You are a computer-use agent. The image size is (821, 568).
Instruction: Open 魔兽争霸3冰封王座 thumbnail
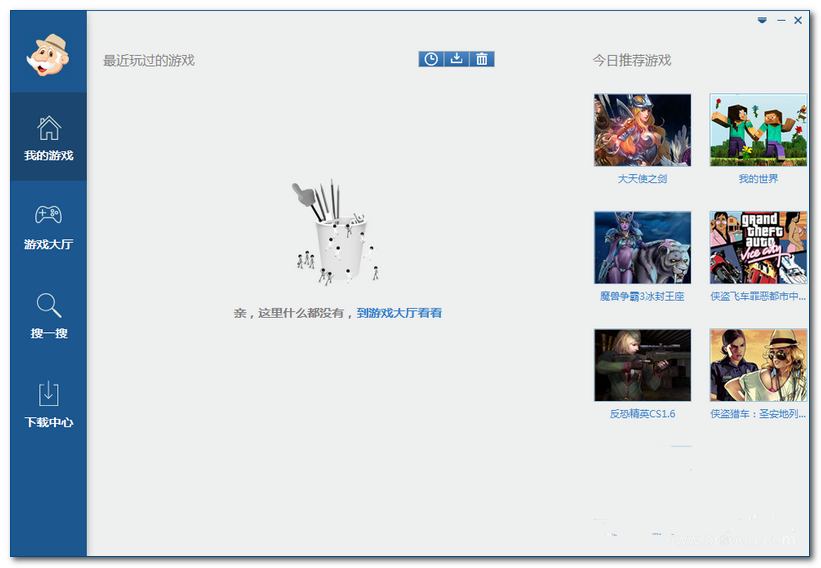[642, 248]
